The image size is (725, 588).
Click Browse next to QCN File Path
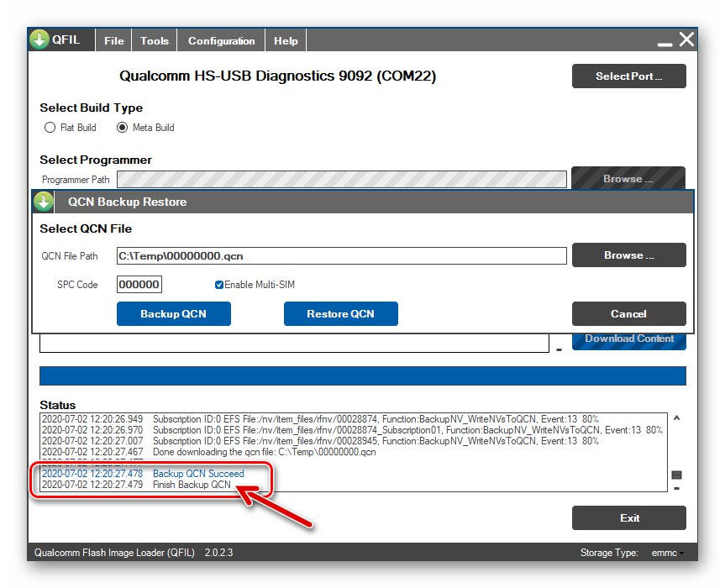point(629,255)
